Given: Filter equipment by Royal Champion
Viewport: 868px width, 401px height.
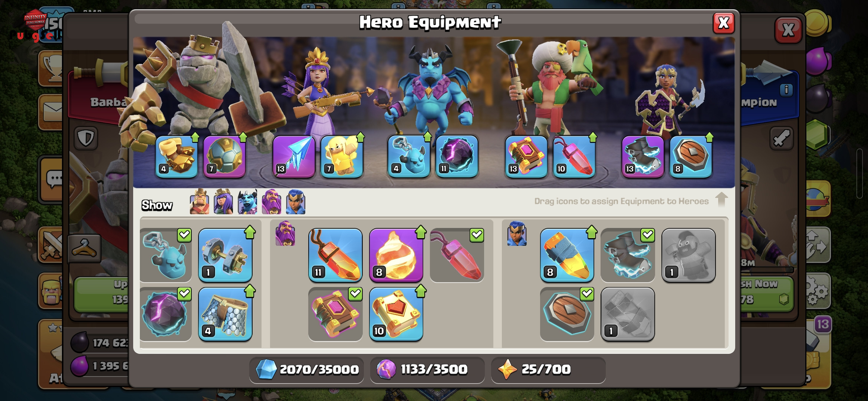Looking at the screenshot, I should point(296,202).
